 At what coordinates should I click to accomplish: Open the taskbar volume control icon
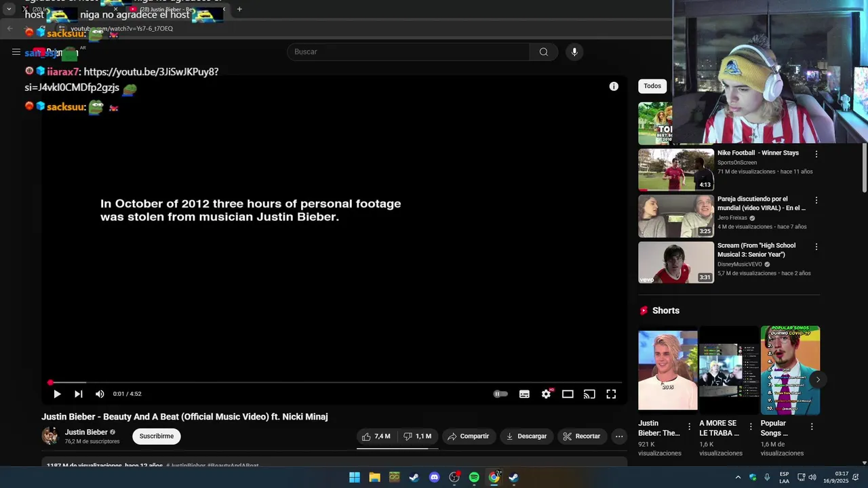[x=812, y=478]
